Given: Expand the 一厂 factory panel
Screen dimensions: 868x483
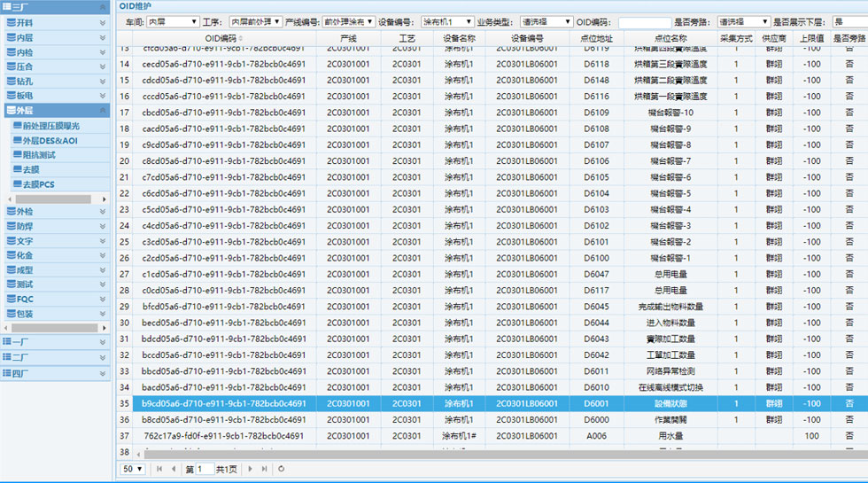Looking at the screenshot, I should 55,341.
